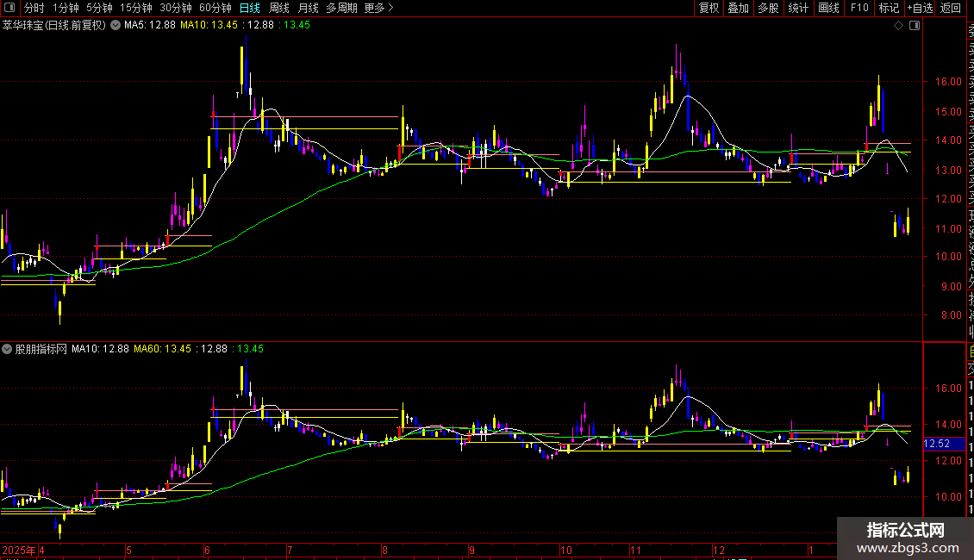Click month 6 marker on time axis

207,551
